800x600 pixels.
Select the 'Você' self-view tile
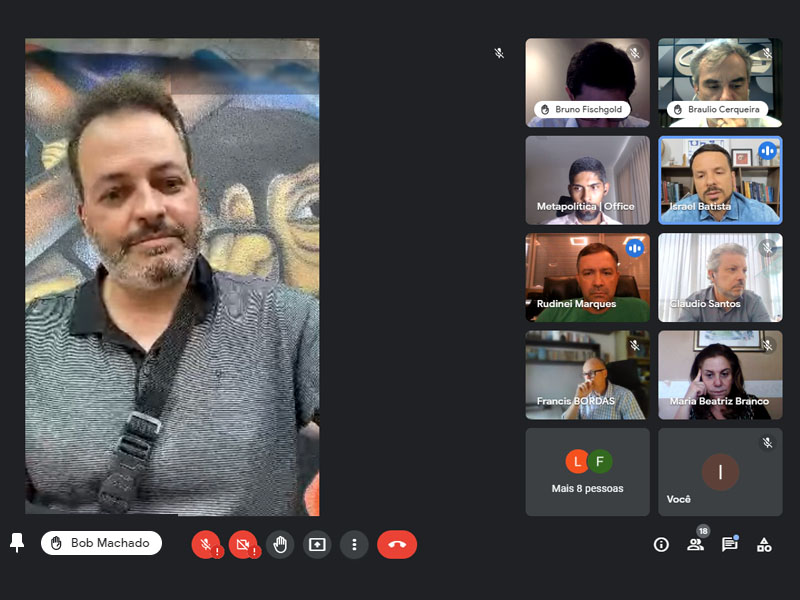coord(720,471)
